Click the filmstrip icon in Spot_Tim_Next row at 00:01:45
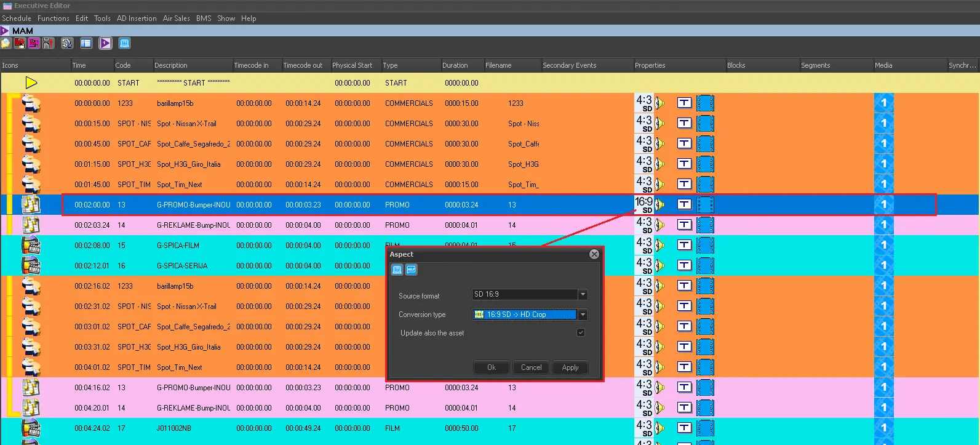The image size is (980, 445). (x=705, y=185)
